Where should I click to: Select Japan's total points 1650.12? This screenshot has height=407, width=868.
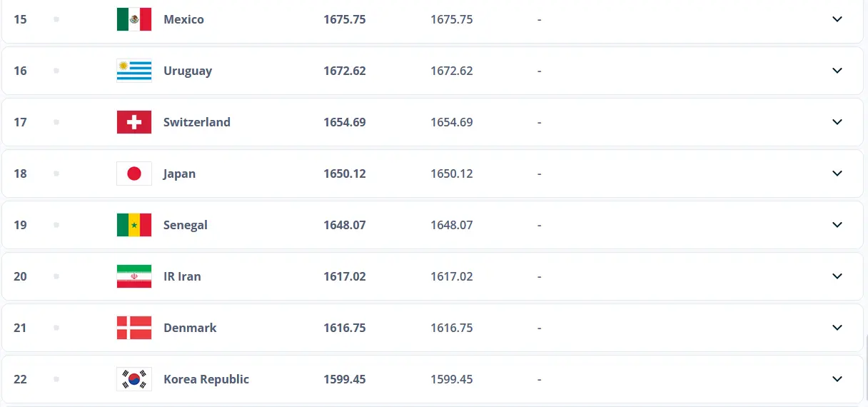click(345, 174)
